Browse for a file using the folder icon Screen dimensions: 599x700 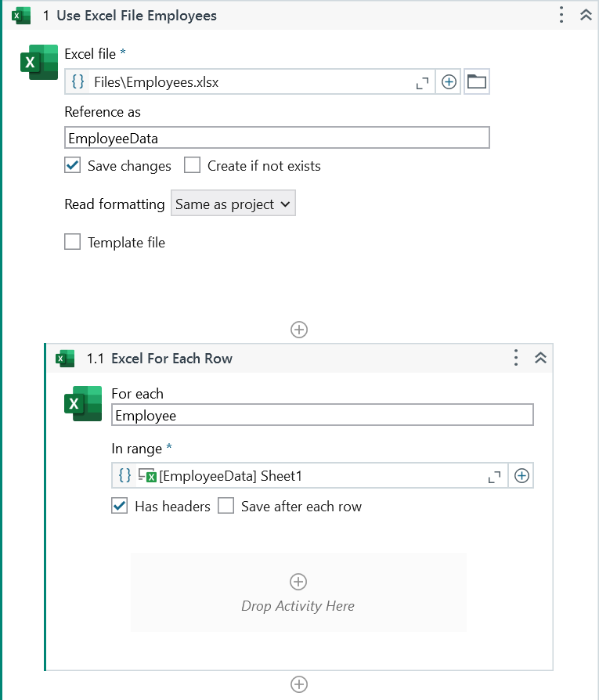(x=476, y=81)
